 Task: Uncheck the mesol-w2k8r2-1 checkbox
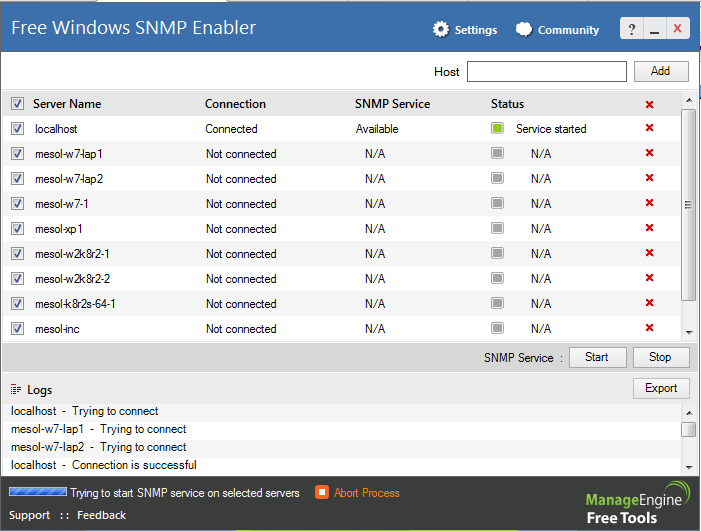17,254
